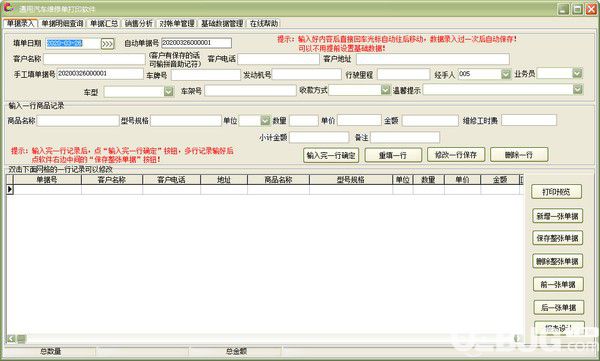
Task: Click the 删除整张单据 button
Action: [x=558, y=261]
